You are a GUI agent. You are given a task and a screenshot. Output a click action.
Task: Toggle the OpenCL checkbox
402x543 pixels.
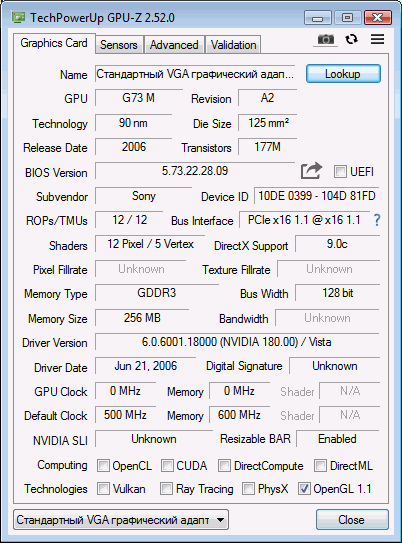tap(103, 466)
